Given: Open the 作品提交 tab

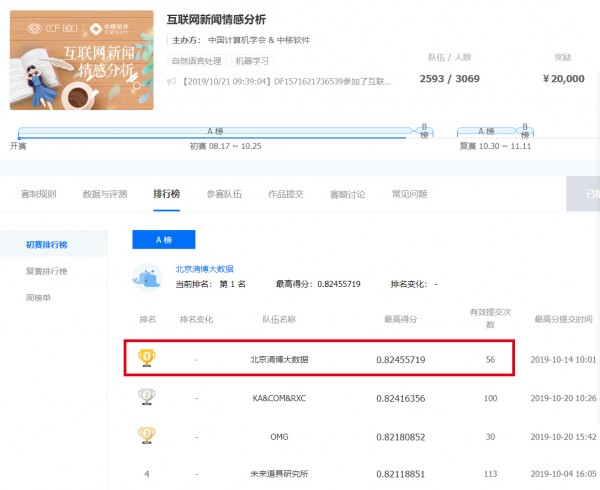Looking at the screenshot, I should pyautogui.click(x=286, y=194).
